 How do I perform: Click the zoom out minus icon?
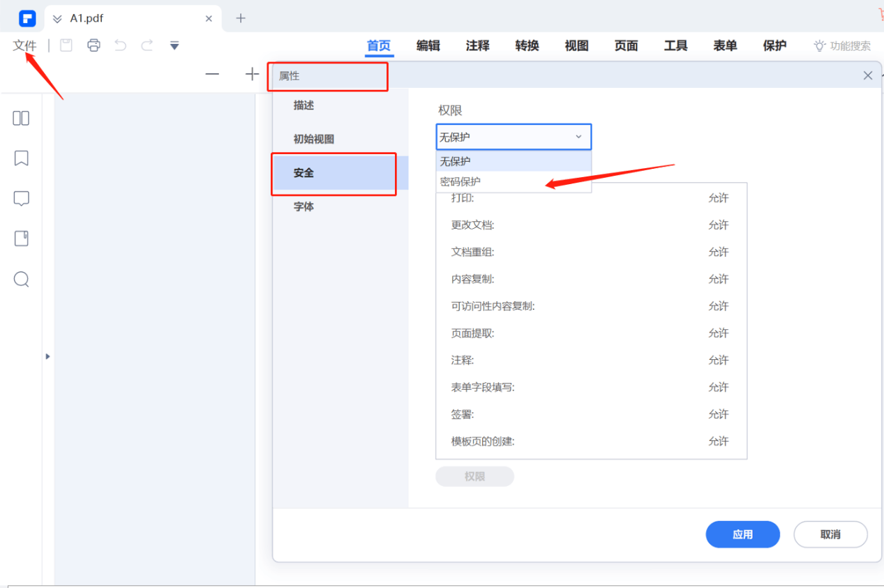click(212, 74)
